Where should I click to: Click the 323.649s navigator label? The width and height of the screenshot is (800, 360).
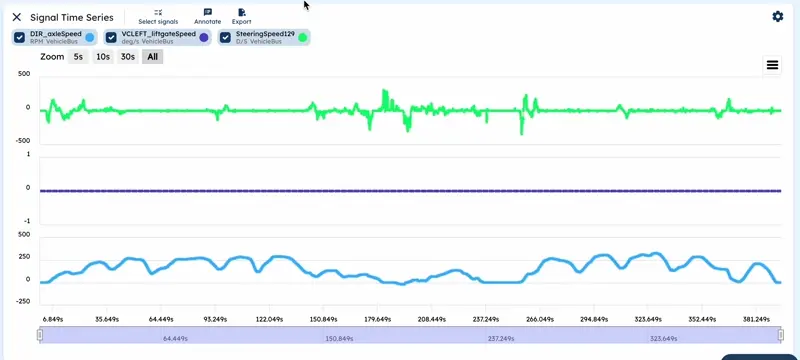[663, 339]
